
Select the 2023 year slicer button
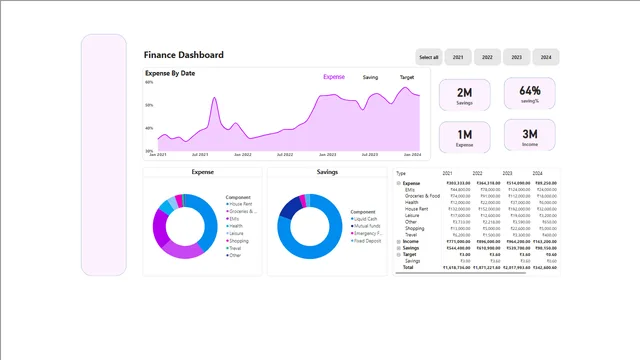tap(517, 57)
